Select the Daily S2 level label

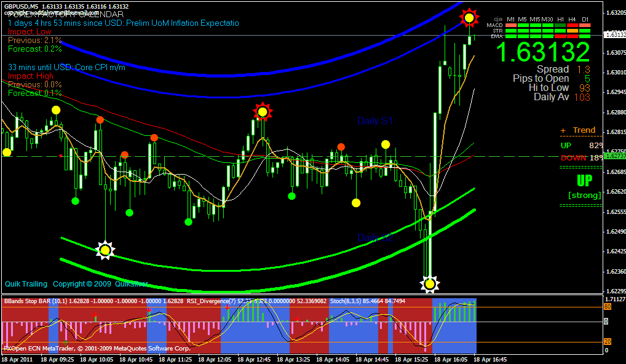pyautogui.click(x=375, y=237)
